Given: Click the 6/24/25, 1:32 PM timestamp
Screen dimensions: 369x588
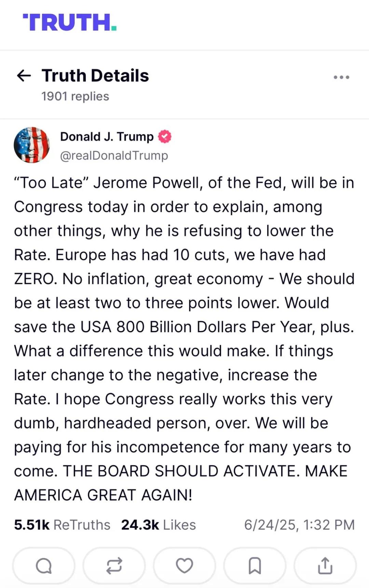Looking at the screenshot, I should coord(299,525).
